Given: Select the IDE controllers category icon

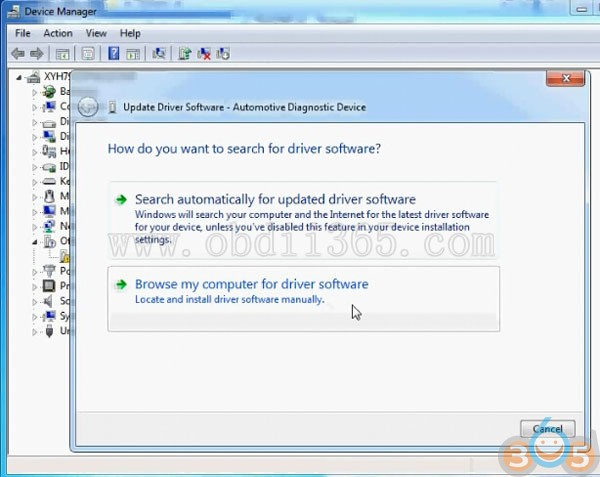Looking at the screenshot, I should [49, 167].
